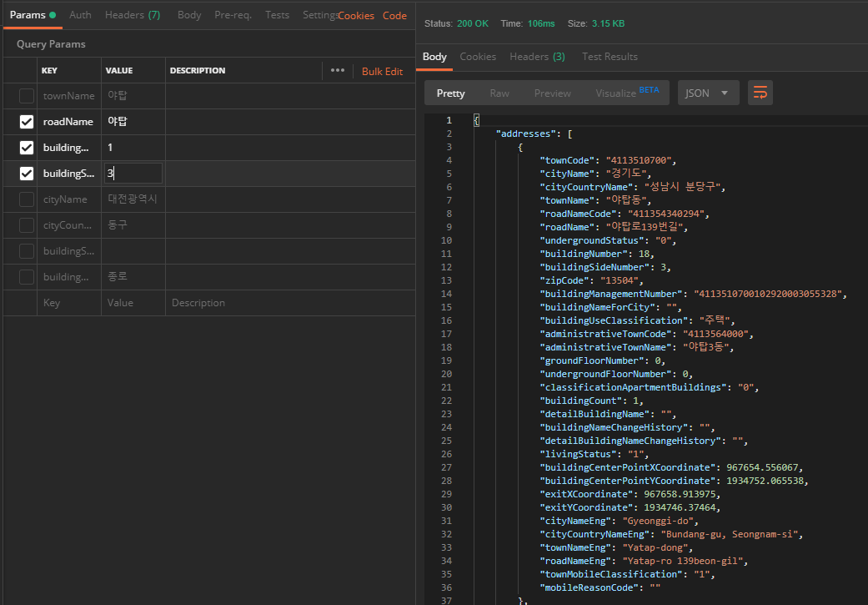Click the orange Code link

[394, 16]
